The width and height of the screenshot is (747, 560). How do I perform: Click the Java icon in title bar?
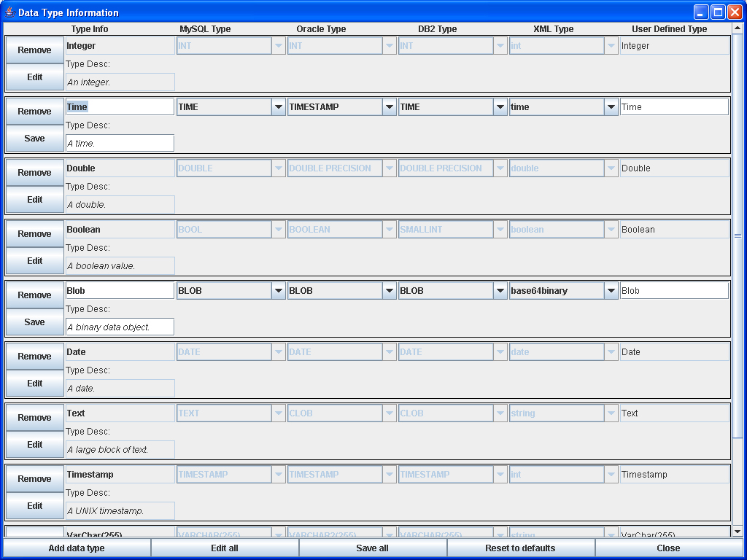coord(9,12)
